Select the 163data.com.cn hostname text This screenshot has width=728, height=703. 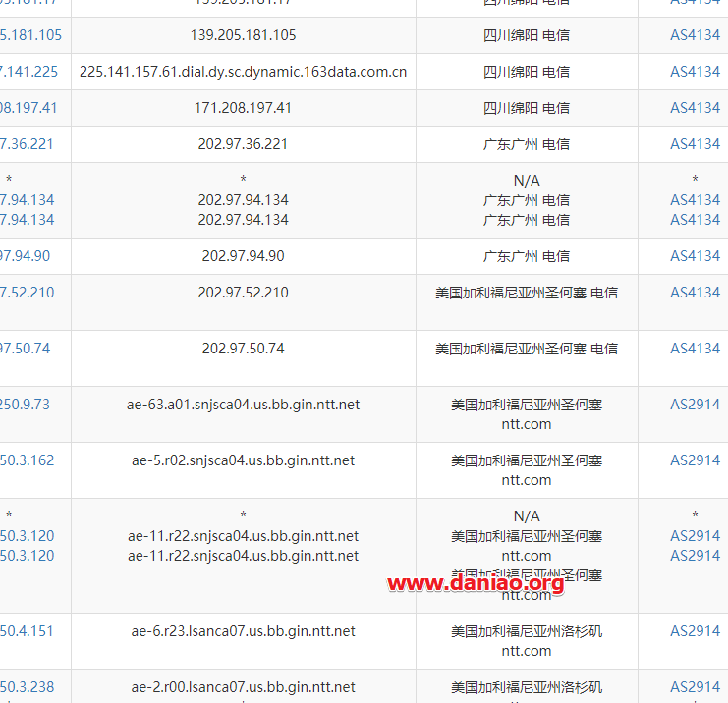coord(243,72)
